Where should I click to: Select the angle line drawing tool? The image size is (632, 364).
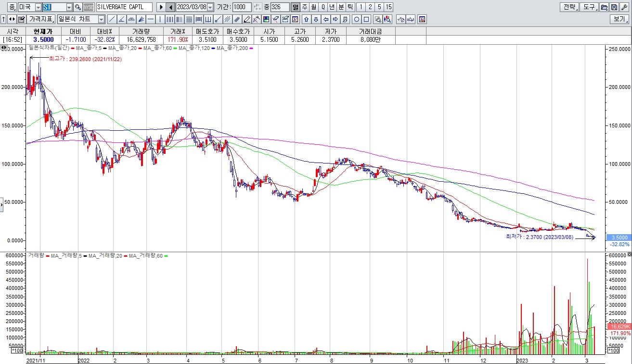[121, 19]
